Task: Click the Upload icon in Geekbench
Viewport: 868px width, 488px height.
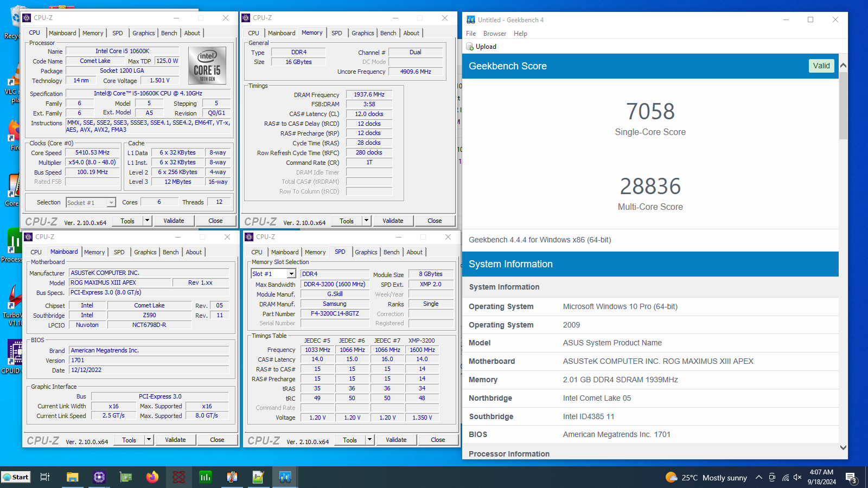Action: [x=470, y=47]
